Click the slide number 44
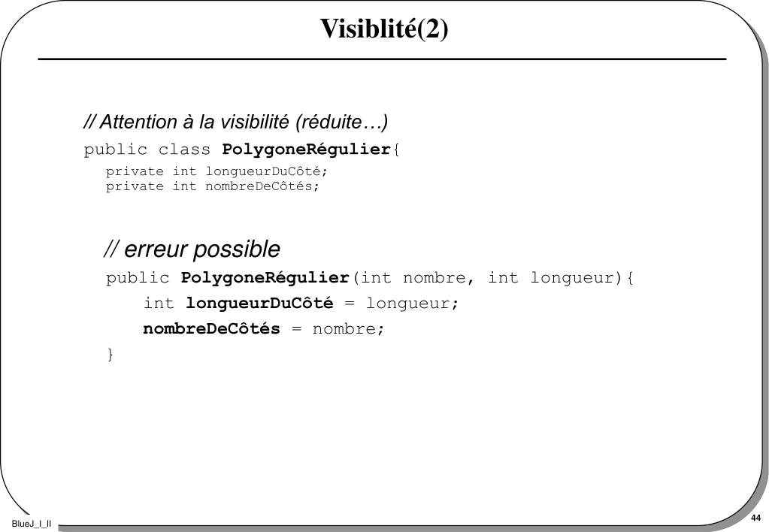This screenshot has width=769, height=532. pos(755,518)
